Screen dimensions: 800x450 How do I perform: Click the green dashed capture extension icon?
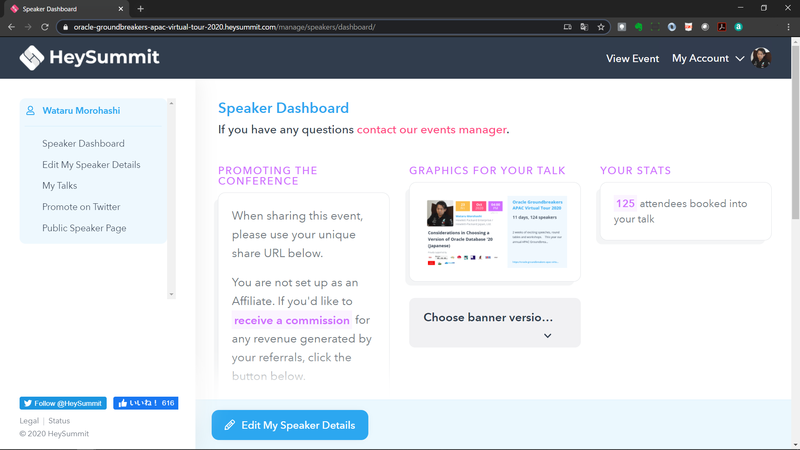click(655, 27)
